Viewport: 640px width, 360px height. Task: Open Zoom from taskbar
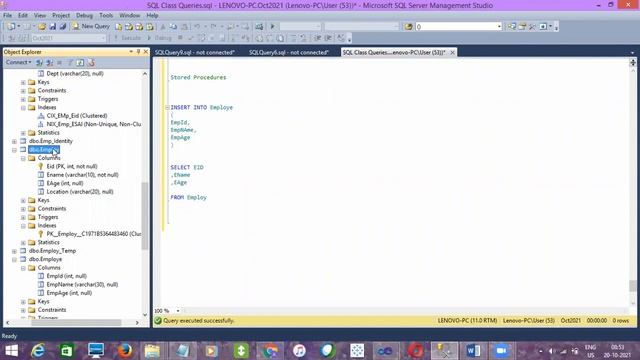click(501, 350)
